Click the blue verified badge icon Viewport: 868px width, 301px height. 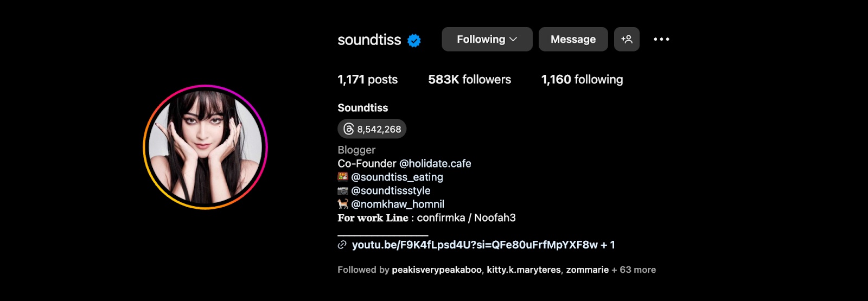point(414,40)
